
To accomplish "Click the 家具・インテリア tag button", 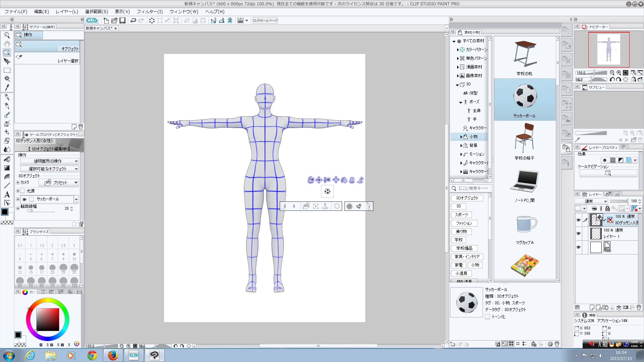I will point(467,257).
